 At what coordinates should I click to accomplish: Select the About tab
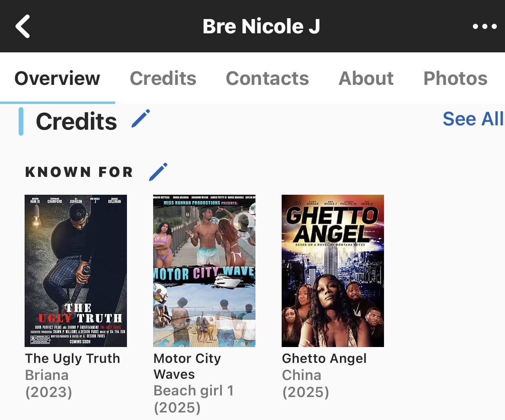tap(366, 78)
